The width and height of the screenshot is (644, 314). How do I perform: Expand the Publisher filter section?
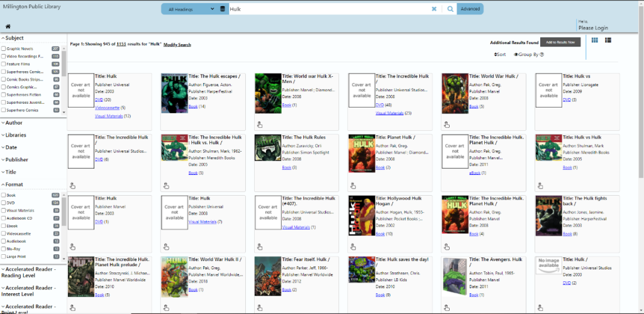click(16, 160)
